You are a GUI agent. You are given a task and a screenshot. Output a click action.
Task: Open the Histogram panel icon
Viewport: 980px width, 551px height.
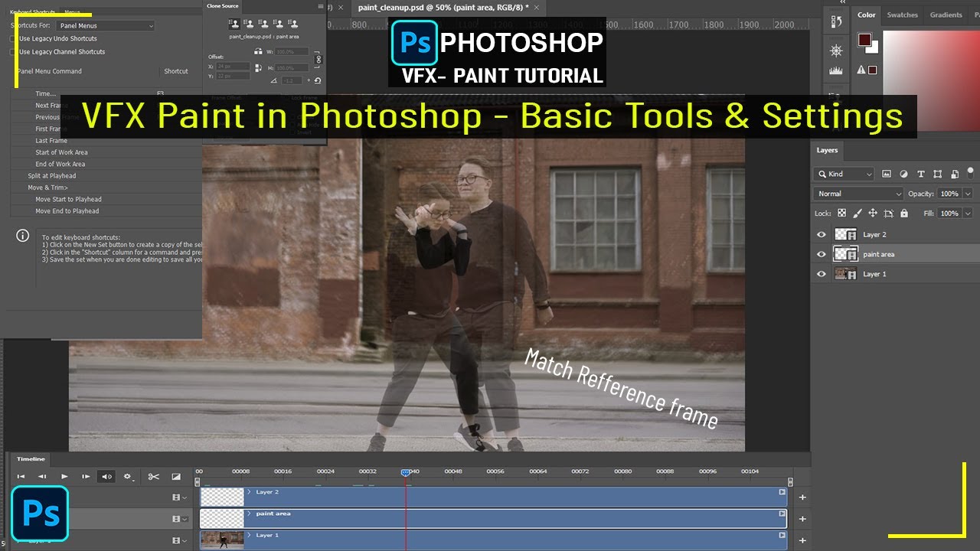click(836, 70)
